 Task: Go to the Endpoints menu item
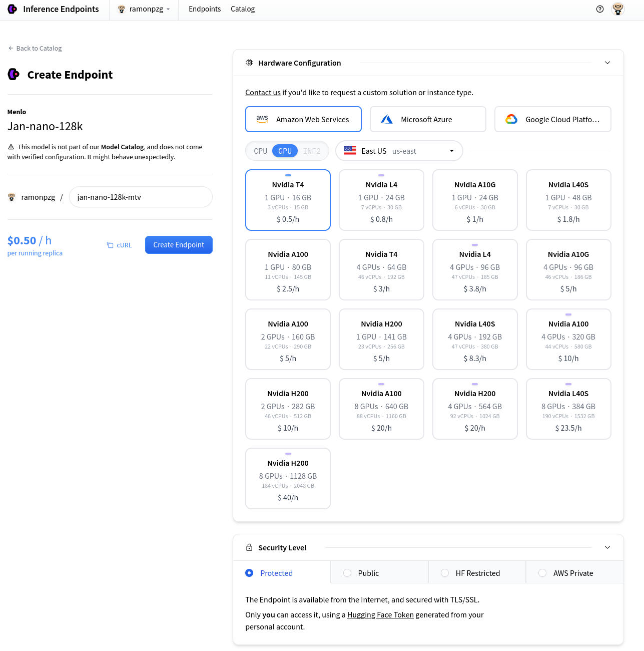[205, 9]
